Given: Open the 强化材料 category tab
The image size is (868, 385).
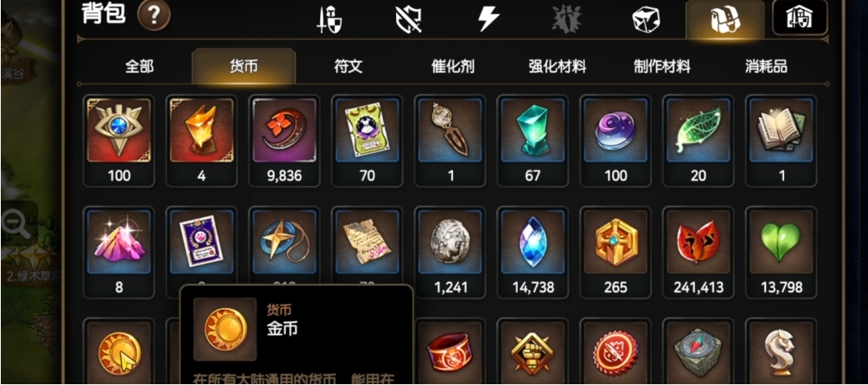Looking at the screenshot, I should coord(557,67).
